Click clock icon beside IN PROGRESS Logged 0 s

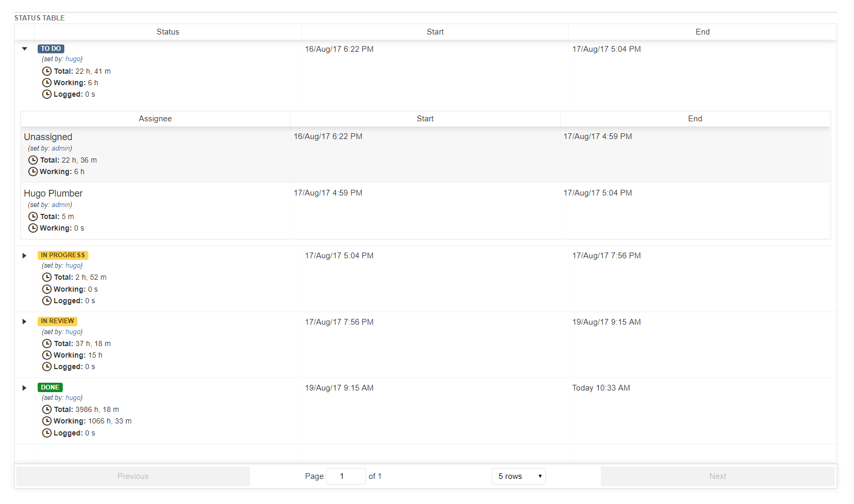(47, 301)
